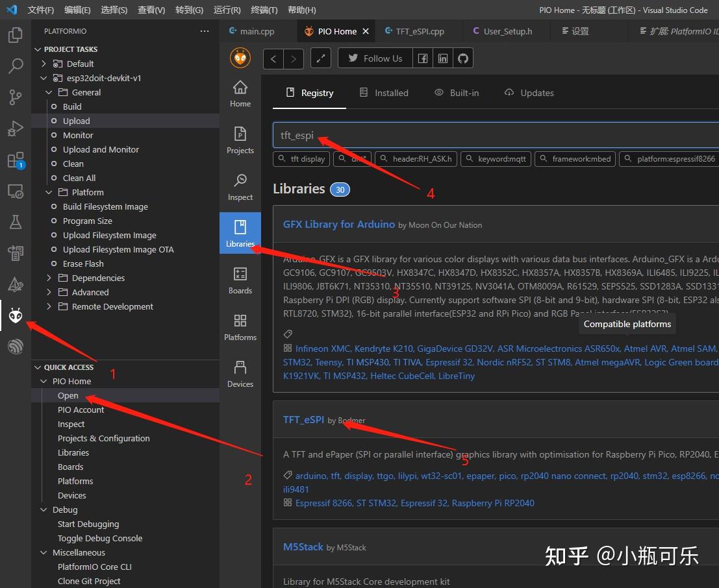Open Source Control view icon
This screenshot has width=719, height=588.
click(x=15, y=97)
